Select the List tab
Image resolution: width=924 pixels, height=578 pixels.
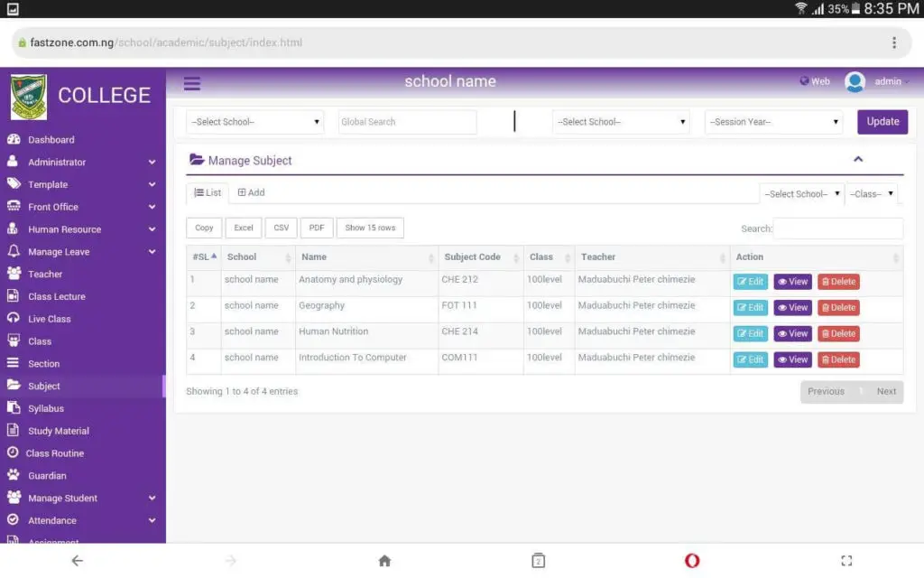(207, 192)
